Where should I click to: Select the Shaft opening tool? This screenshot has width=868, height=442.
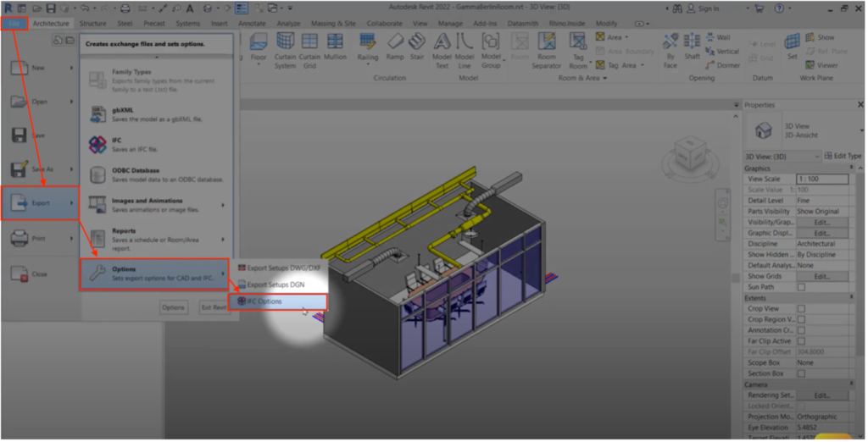(692, 48)
